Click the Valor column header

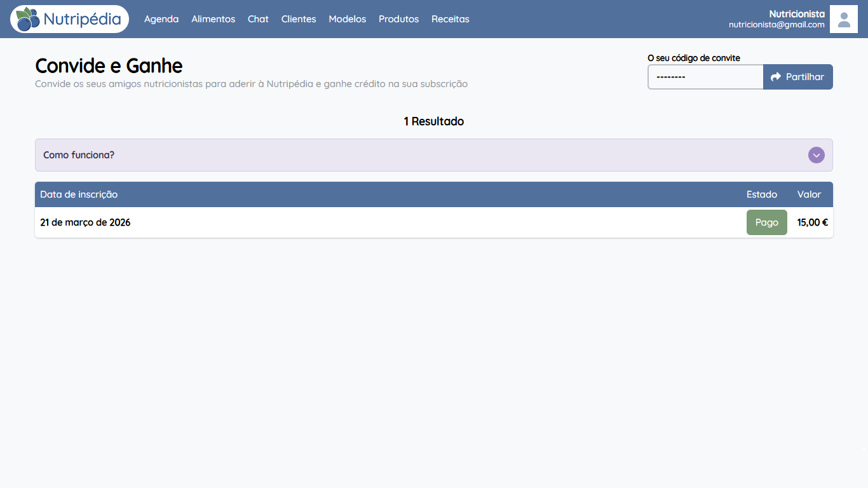tap(810, 194)
